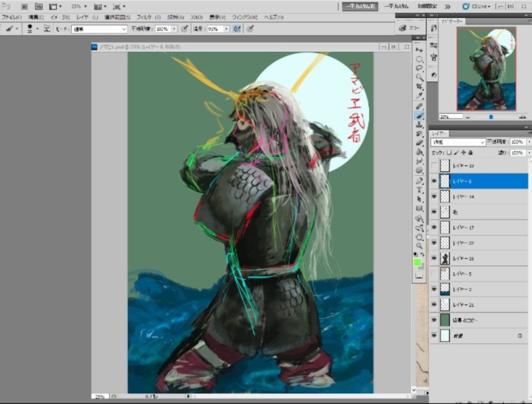
Task: Launch Bridge from application bar
Action: (x=25, y=7)
